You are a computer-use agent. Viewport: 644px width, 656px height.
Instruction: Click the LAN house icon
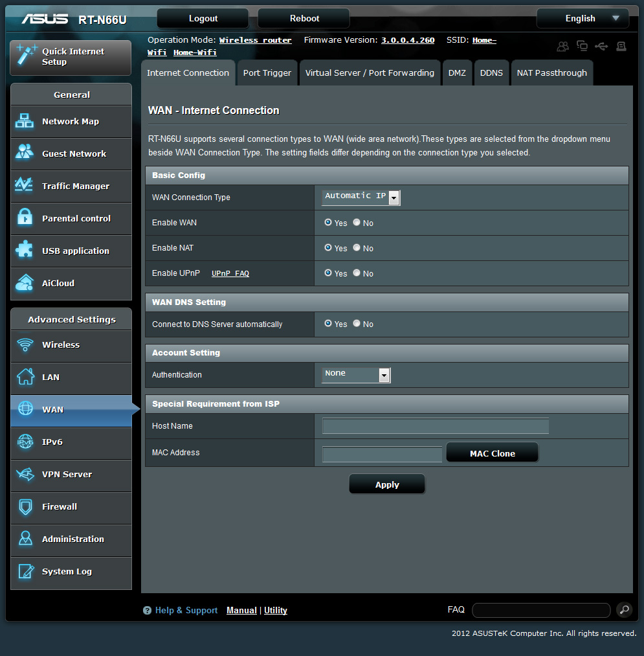click(25, 376)
